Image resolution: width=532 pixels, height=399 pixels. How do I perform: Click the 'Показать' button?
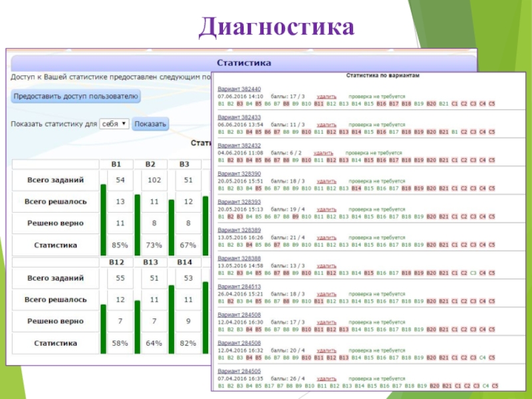coord(150,124)
